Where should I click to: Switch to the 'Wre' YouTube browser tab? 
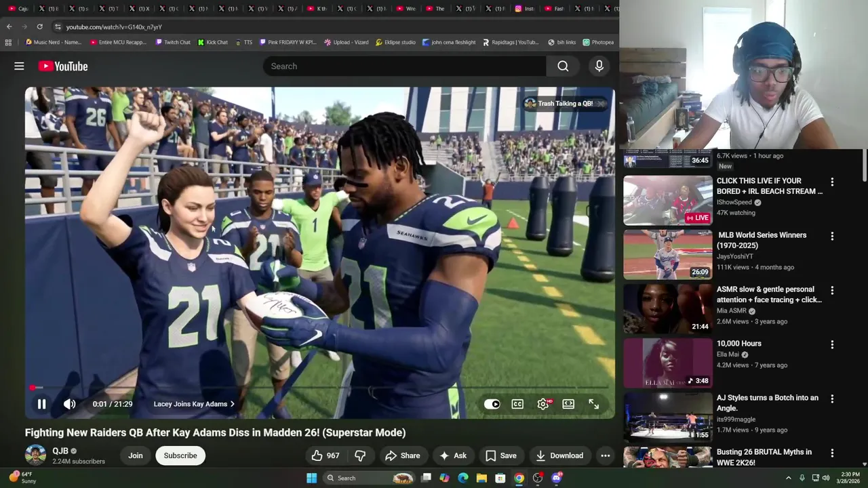pyautogui.click(x=406, y=8)
